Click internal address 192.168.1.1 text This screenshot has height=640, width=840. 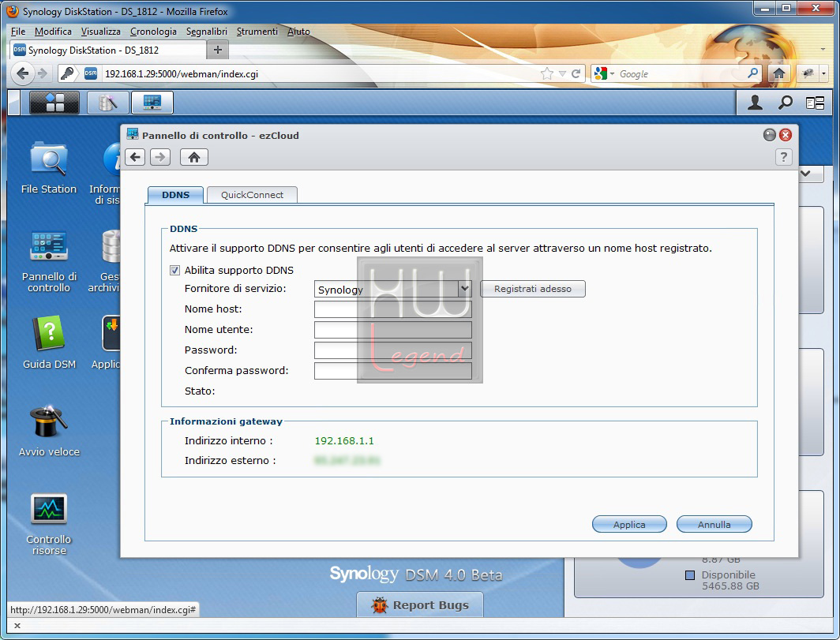point(344,441)
